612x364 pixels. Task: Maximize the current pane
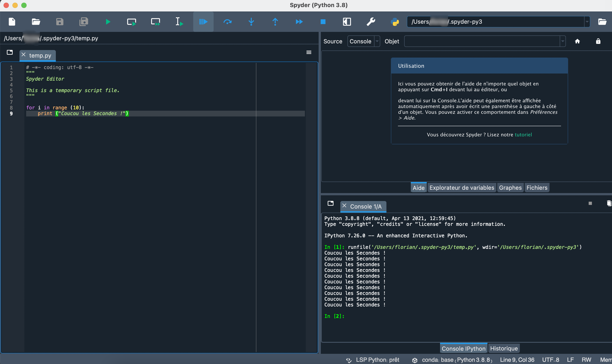(347, 21)
